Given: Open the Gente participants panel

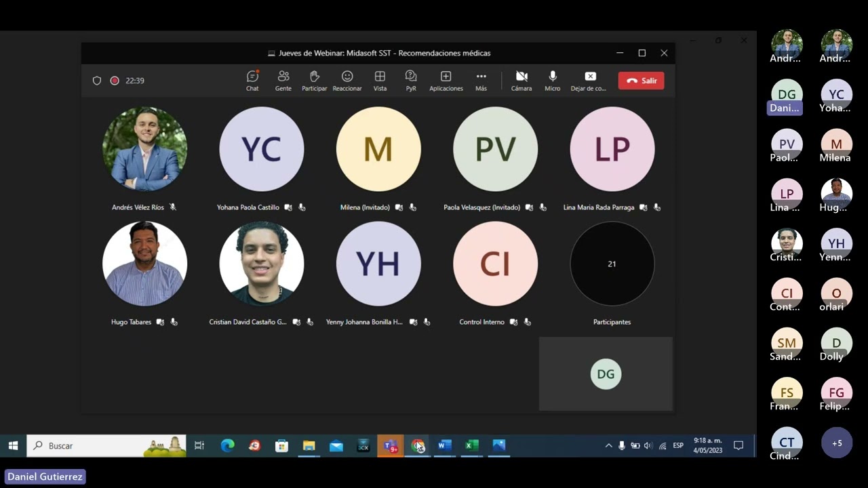Looking at the screenshot, I should tap(283, 81).
